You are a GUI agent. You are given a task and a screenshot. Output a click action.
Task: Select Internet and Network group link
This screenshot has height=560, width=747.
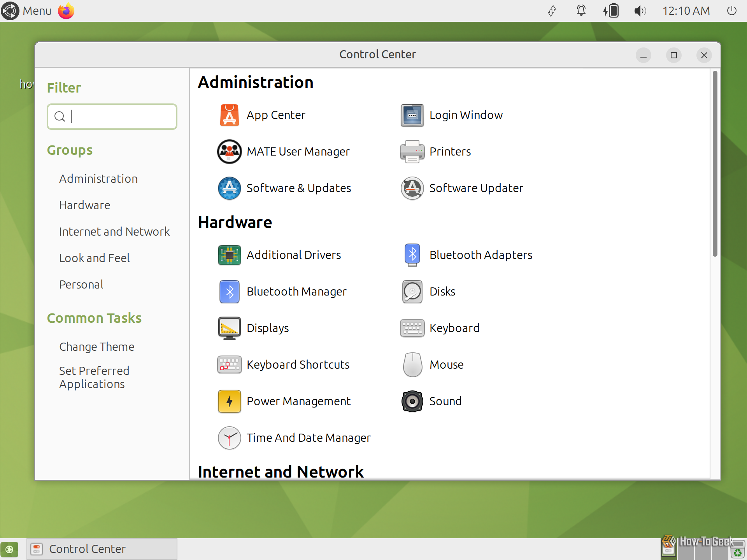tap(114, 232)
